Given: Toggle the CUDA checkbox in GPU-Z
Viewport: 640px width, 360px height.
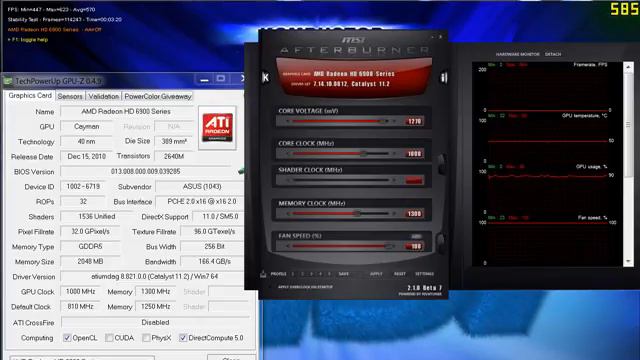Looking at the screenshot, I should (x=109, y=338).
